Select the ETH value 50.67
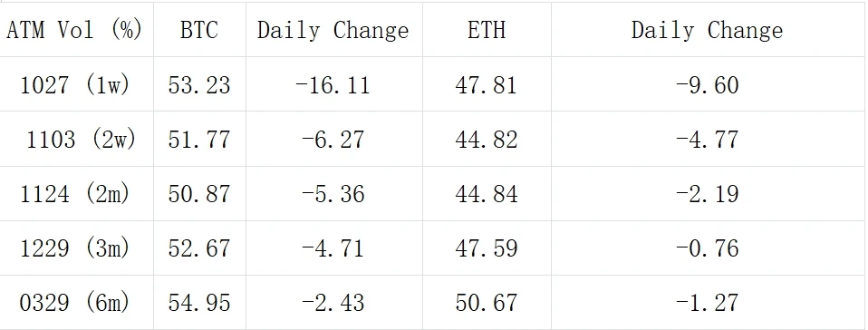Viewport: 868px width, 330px height. point(487,302)
